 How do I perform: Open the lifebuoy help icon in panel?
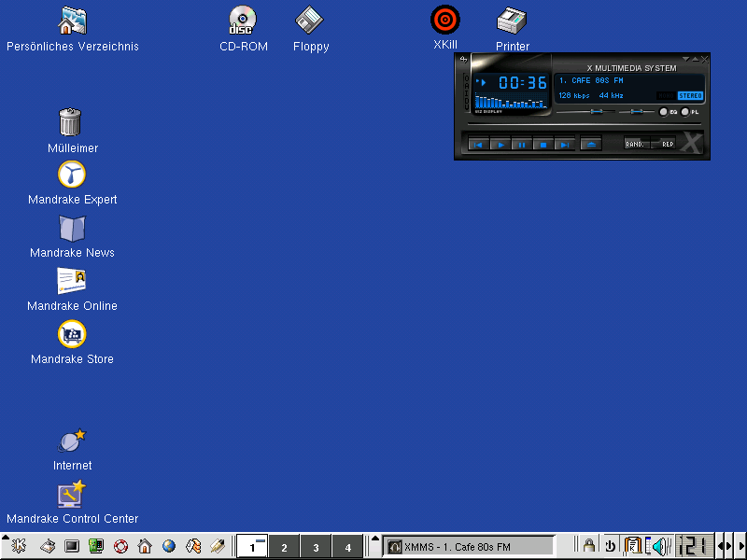click(x=120, y=546)
